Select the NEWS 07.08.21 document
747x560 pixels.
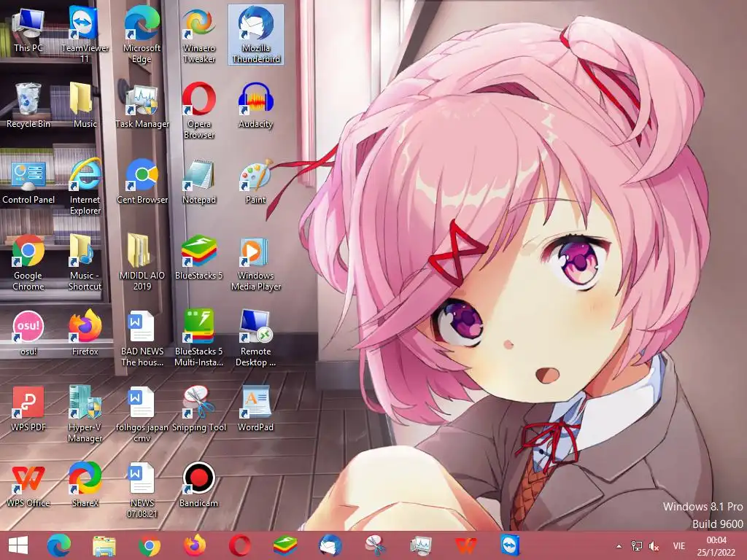tap(142, 489)
